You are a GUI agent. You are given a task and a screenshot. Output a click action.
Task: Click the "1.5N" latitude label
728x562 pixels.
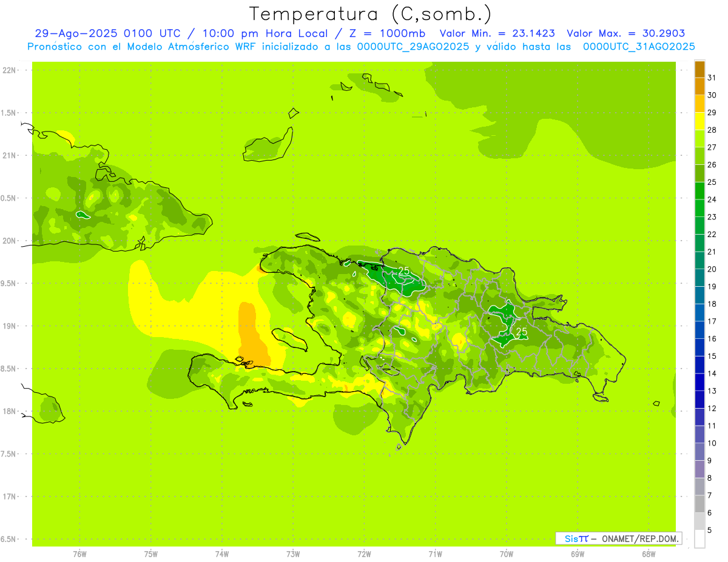[9, 113]
